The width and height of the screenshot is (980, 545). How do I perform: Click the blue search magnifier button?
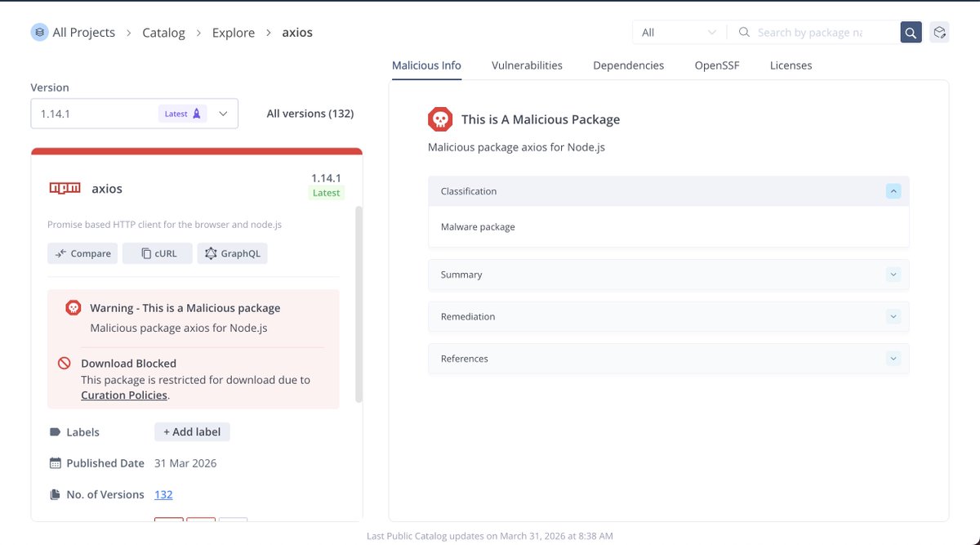coord(911,33)
